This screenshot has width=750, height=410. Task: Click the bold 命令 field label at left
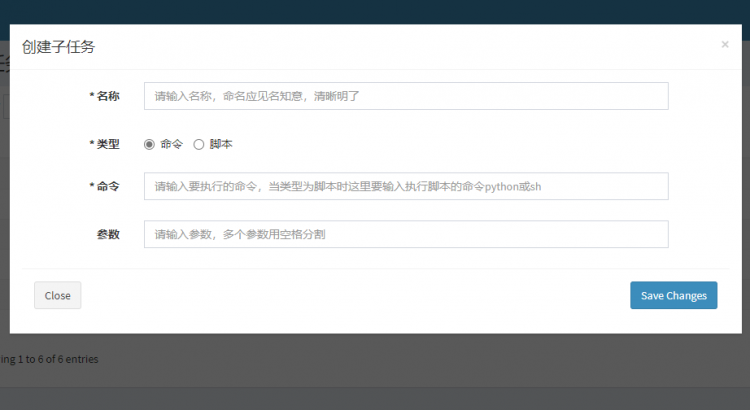click(108, 186)
